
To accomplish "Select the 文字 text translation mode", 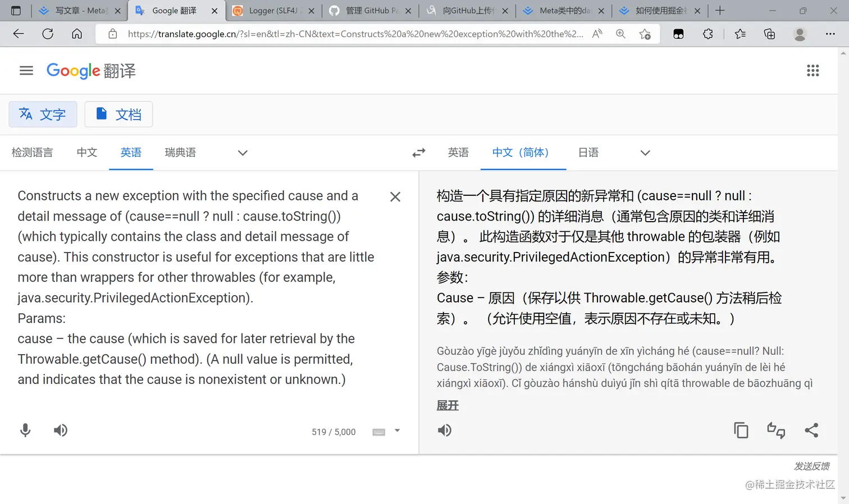I will click(43, 114).
